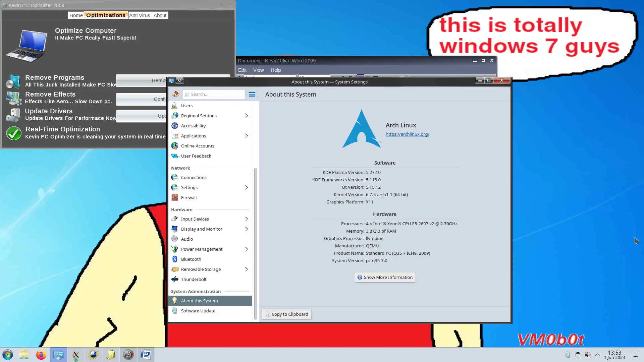Viewport: 644px width, 362px height.
Task: Toggle keep-above pin on System Settings titlebar
Action: point(180,80)
